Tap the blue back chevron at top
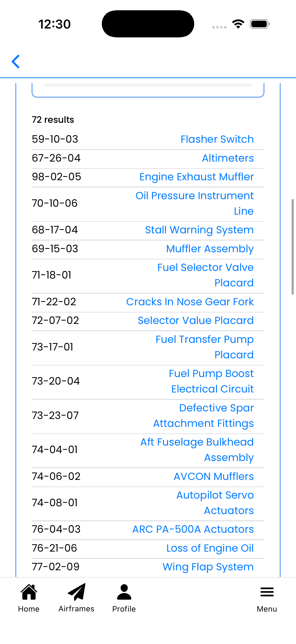The image size is (296, 644). tap(16, 61)
